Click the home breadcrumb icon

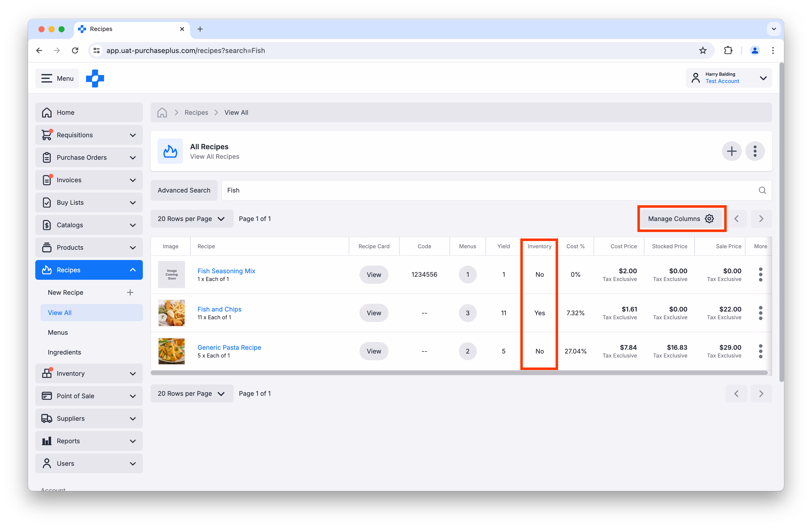tap(162, 112)
